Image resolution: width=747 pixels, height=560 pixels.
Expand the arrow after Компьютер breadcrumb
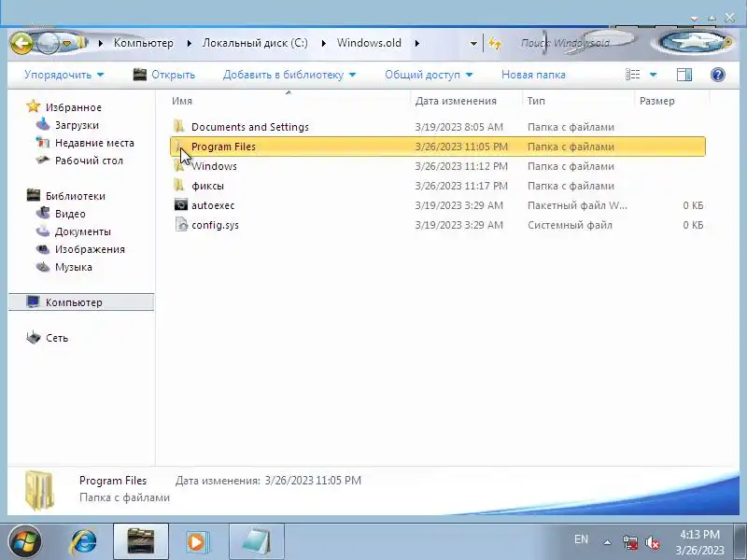click(190, 43)
